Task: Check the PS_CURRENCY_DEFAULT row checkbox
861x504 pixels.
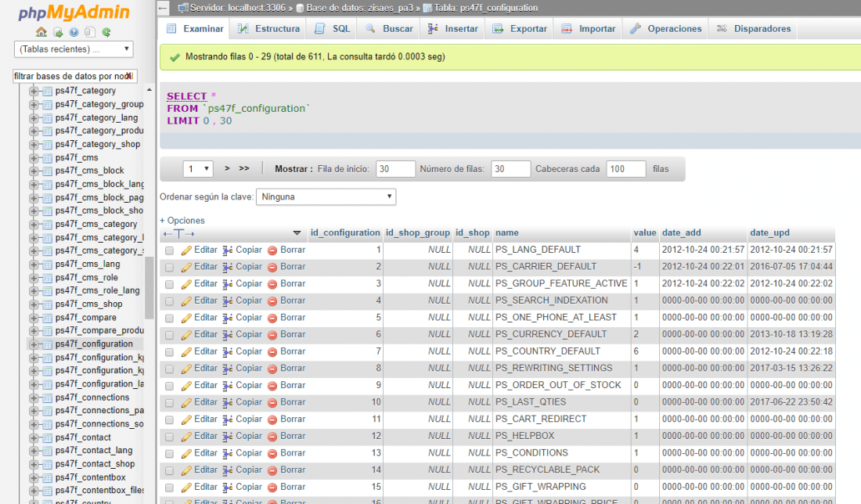Action: pyautogui.click(x=170, y=335)
